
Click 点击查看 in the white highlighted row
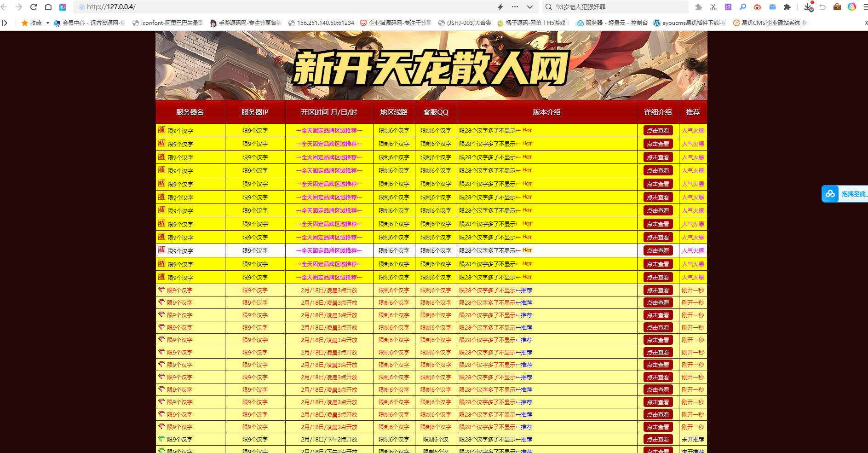pos(658,250)
